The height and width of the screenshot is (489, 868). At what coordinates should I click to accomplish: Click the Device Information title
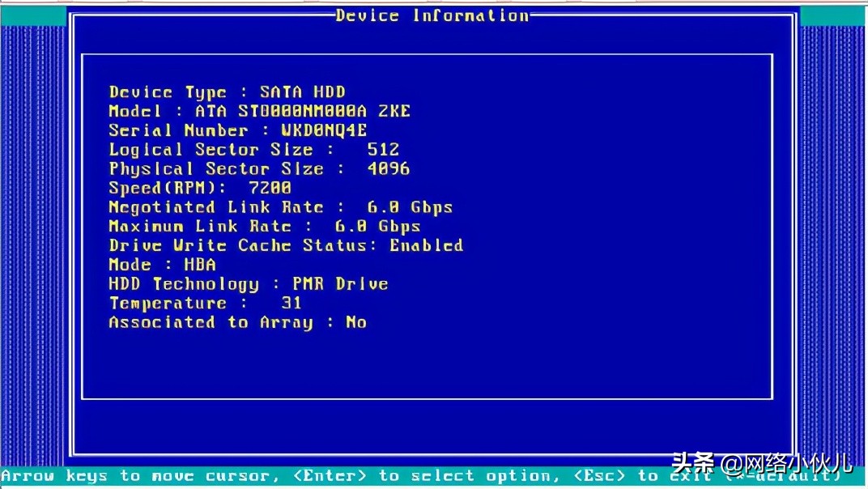(432, 15)
